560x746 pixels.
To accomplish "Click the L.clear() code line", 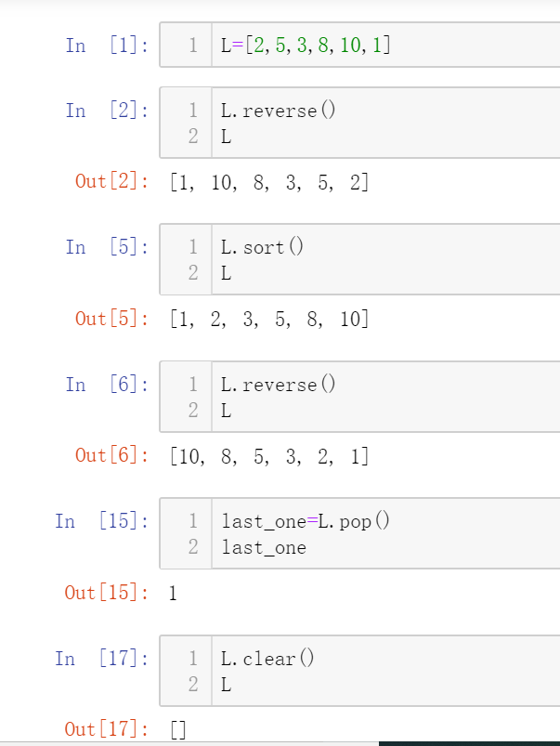I will (268, 659).
